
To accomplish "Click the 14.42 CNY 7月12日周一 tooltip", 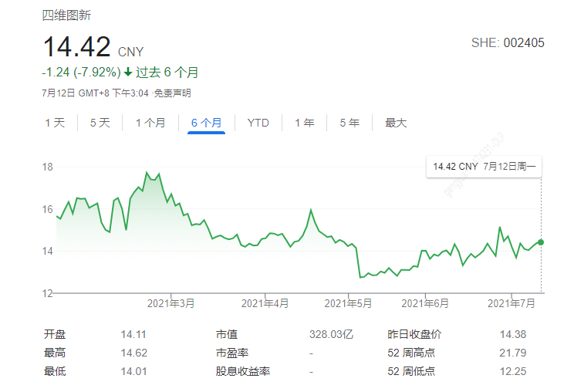I will click(x=484, y=167).
